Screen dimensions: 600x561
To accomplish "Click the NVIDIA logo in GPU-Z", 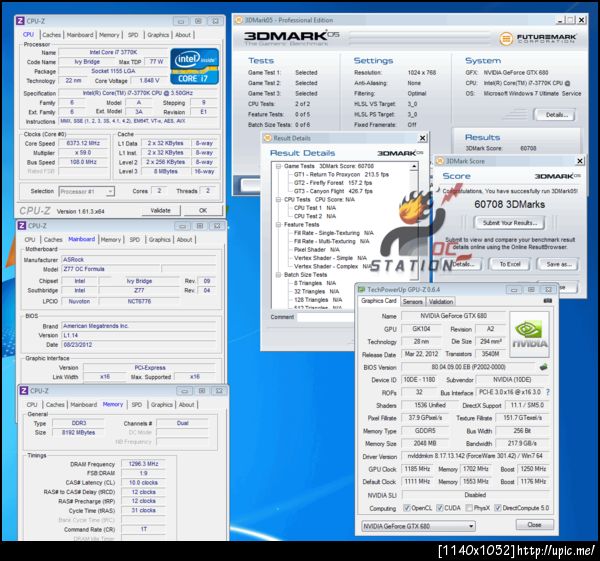I will coord(530,334).
